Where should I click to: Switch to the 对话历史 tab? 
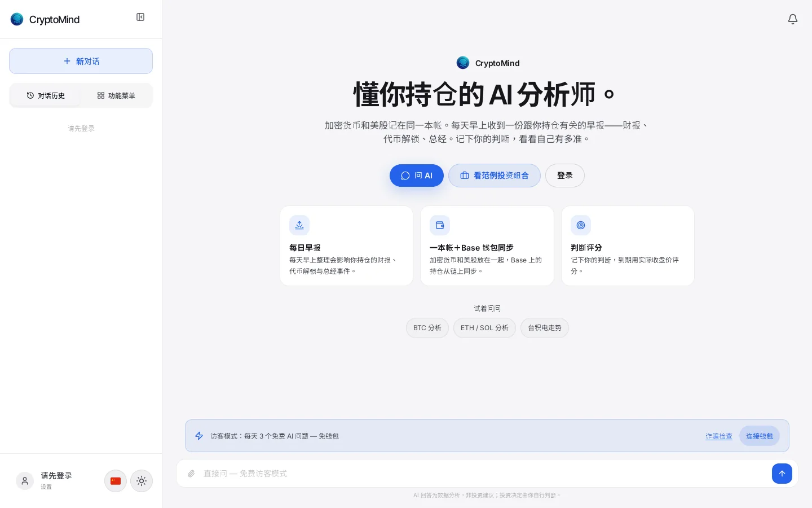pyautogui.click(x=46, y=95)
